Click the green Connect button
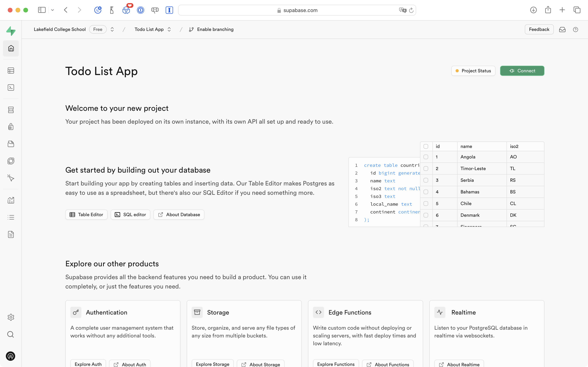588x367 pixels. tap(522, 71)
